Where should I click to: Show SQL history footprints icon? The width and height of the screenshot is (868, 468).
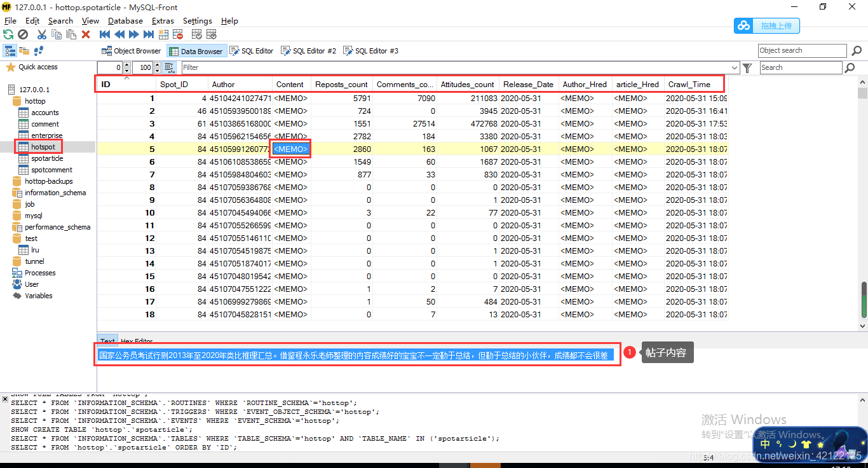39,51
